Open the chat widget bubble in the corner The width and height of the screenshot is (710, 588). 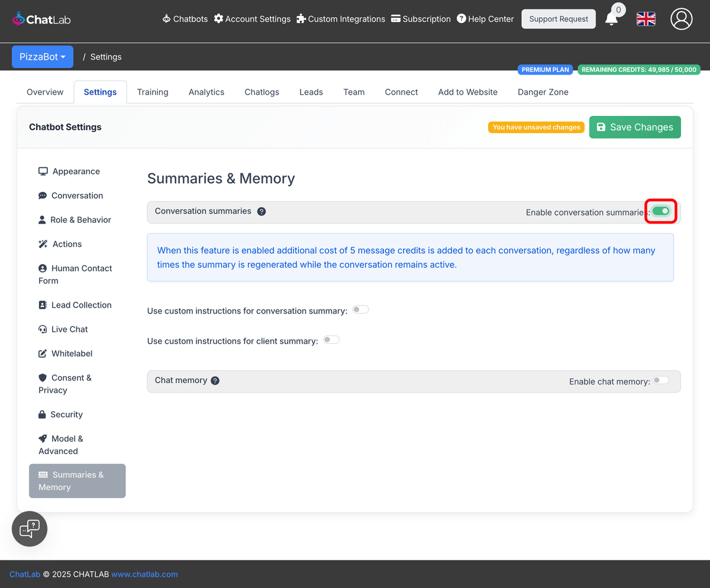coord(29,528)
